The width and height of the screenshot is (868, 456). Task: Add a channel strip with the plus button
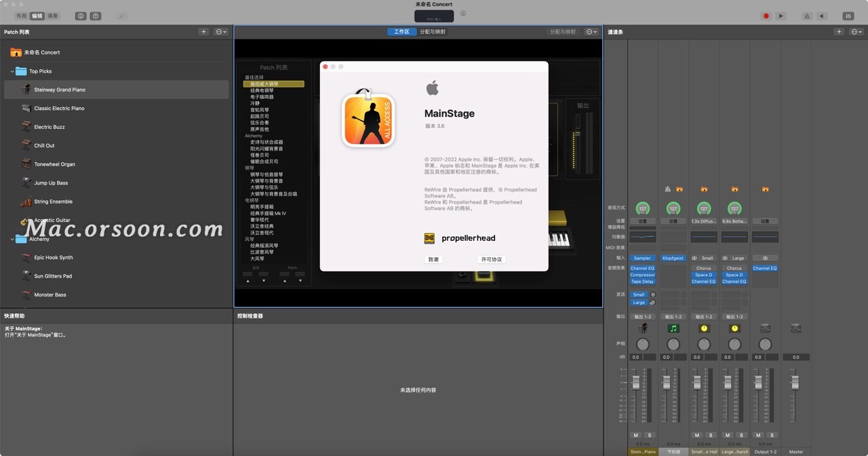839,32
